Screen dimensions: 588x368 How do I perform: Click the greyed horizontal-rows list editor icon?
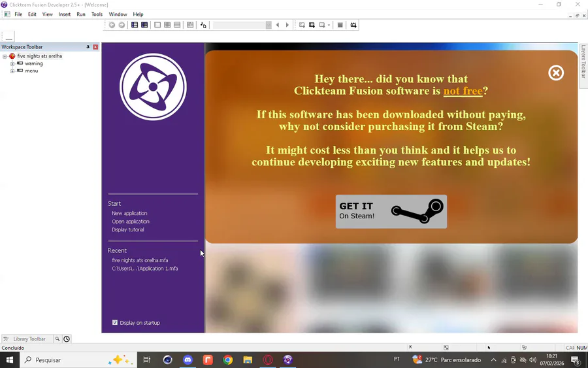click(177, 25)
